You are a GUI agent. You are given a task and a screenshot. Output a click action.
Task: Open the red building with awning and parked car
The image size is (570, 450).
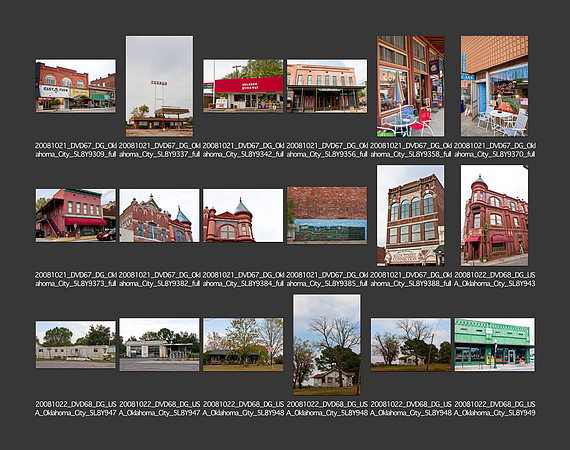click(76, 215)
